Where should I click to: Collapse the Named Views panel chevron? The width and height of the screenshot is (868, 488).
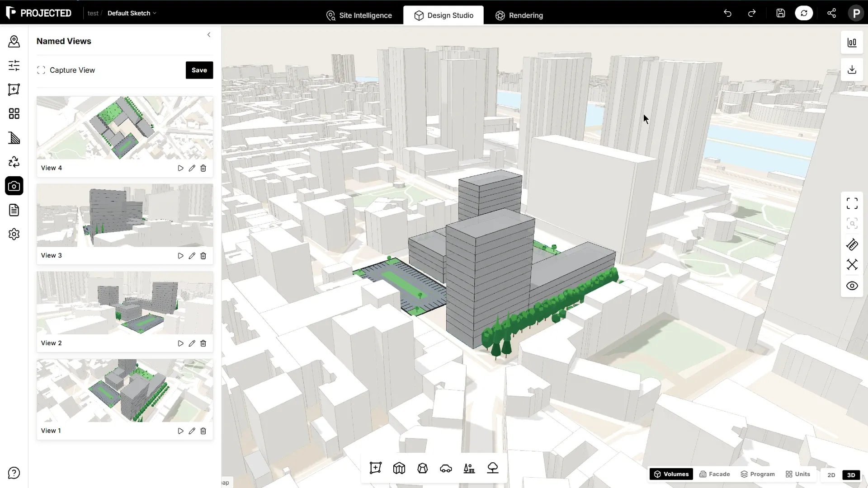click(209, 35)
